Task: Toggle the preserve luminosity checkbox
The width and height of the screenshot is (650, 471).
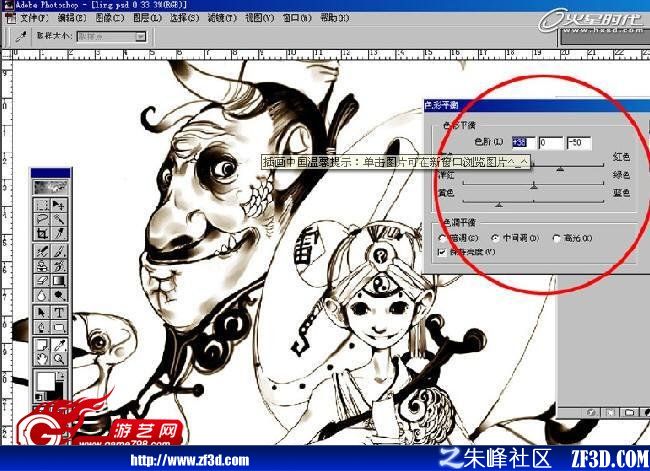Action: pyautogui.click(x=442, y=252)
